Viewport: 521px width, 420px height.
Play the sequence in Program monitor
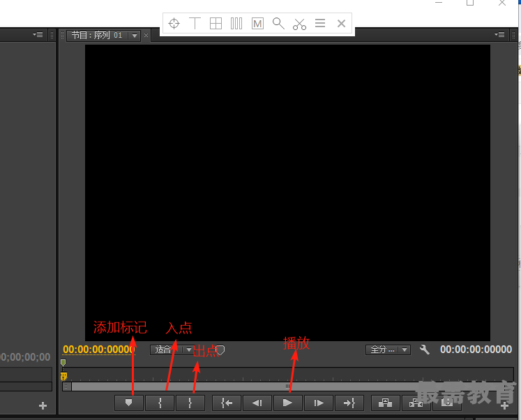(x=288, y=403)
